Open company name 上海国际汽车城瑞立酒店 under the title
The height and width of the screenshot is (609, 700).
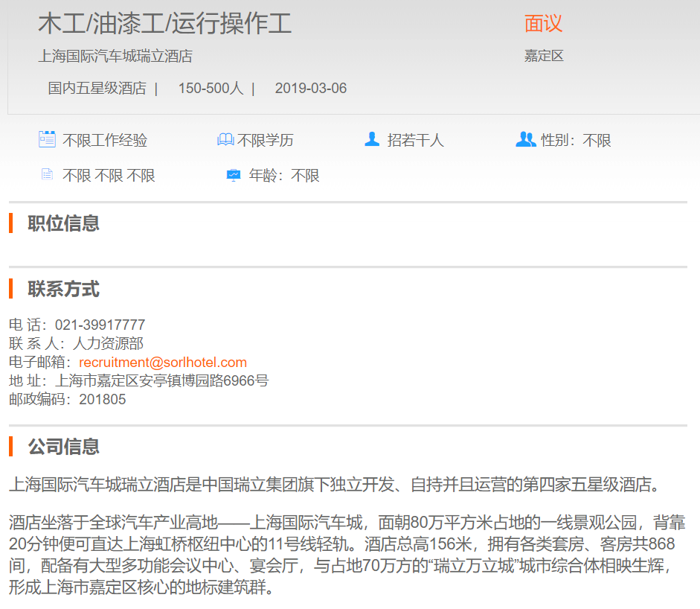[x=115, y=56]
